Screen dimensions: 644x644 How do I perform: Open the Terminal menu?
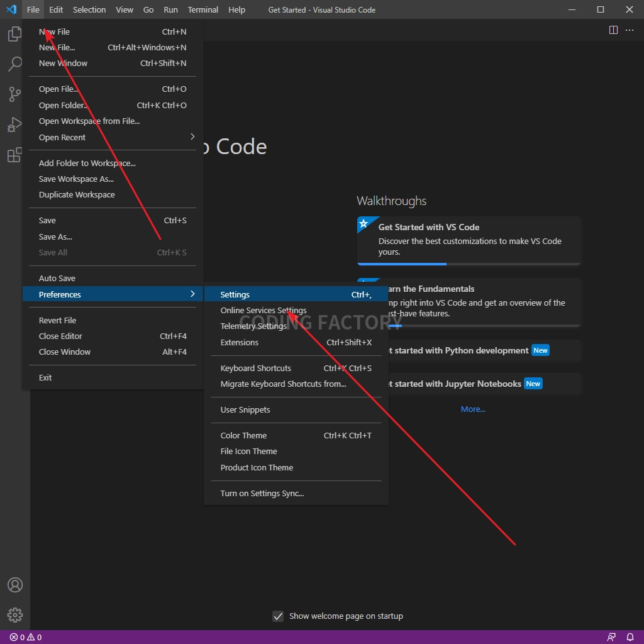tap(203, 9)
